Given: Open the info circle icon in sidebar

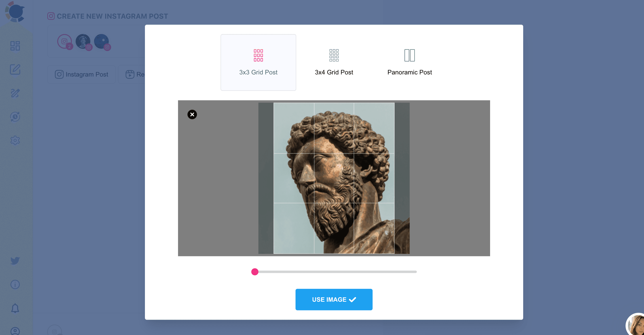Looking at the screenshot, I should tap(15, 284).
